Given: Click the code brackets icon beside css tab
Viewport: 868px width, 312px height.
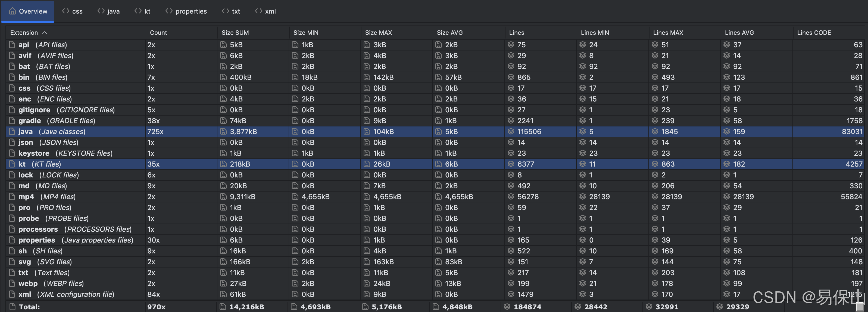Looking at the screenshot, I should click(66, 11).
